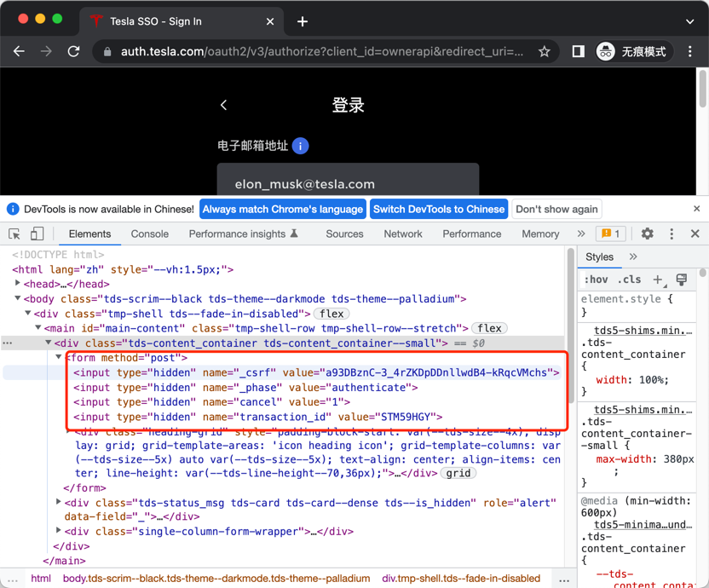Image resolution: width=709 pixels, height=588 pixels.
Task: Click body.tds-scrim--black breadcrumb
Action: tap(216, 579)
